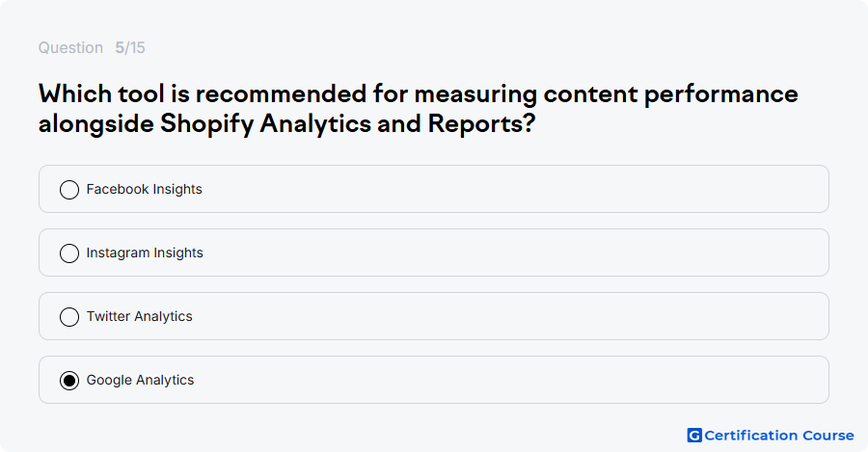
Task: Click the gray Question label
Action: [x=70, y=47]
